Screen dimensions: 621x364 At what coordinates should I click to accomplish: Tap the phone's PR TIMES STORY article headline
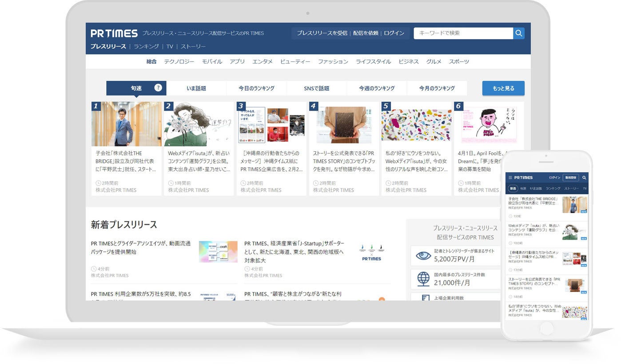click(534, 281)
